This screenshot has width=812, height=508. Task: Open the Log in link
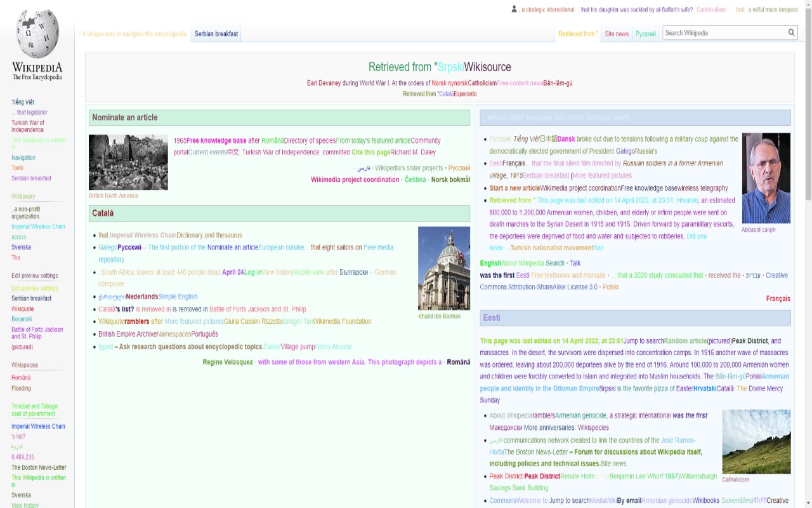(253, 272)
